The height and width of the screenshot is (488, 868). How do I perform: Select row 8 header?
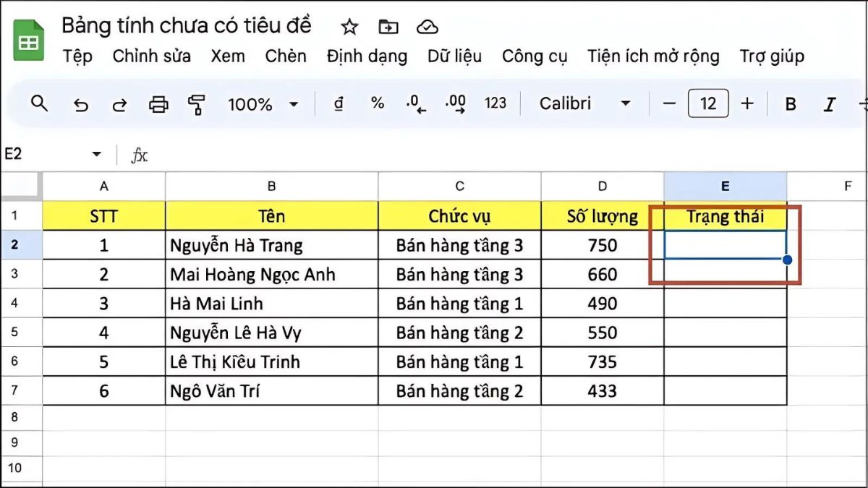[21, 417]
